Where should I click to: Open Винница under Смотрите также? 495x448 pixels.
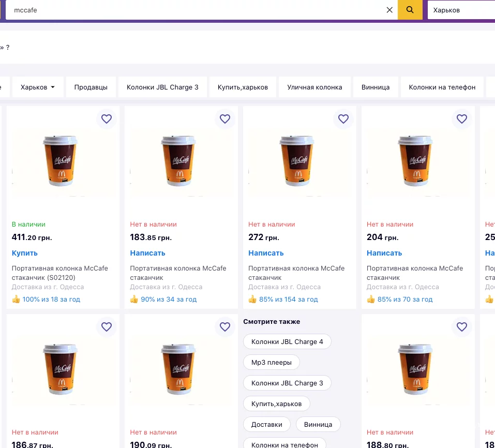[318, 425]
